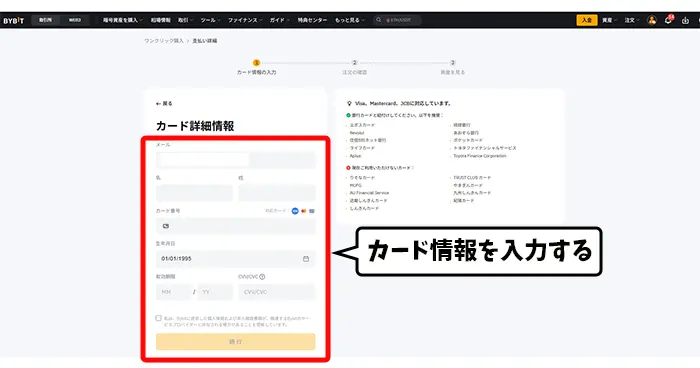700x368 pixels.
Task: Expand the ガイド dropdown
Action: tap(279, 20)
